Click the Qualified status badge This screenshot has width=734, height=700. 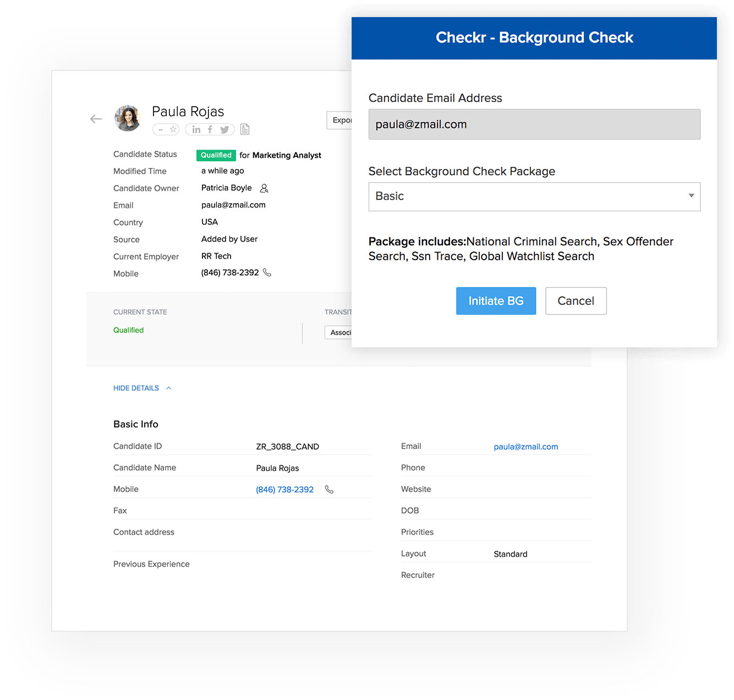coord(216,155)
